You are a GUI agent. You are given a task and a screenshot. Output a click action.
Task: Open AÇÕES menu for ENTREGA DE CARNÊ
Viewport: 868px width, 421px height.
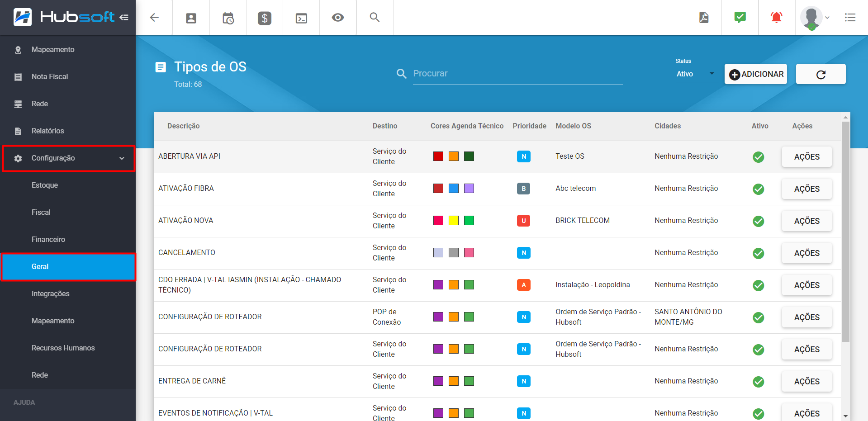click(x=807, y=382)
